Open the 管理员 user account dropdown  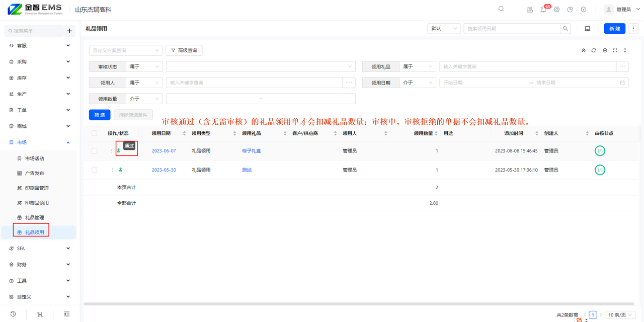tap(622, 10)
